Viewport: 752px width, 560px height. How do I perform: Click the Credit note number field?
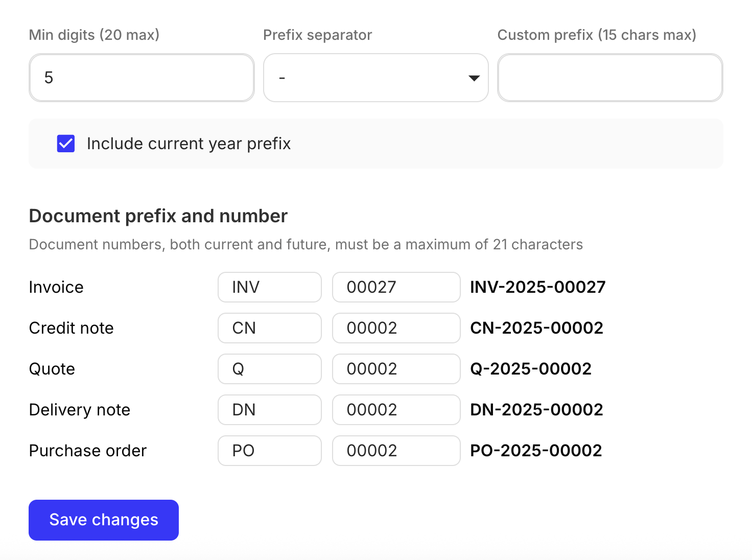tap(396, 328)
